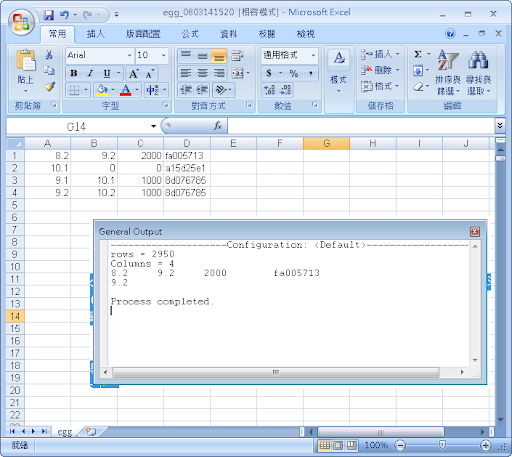Viewport: 512px width, 457px height.
Task: Open the Office Button menu
Action: (x=21, y=23)
